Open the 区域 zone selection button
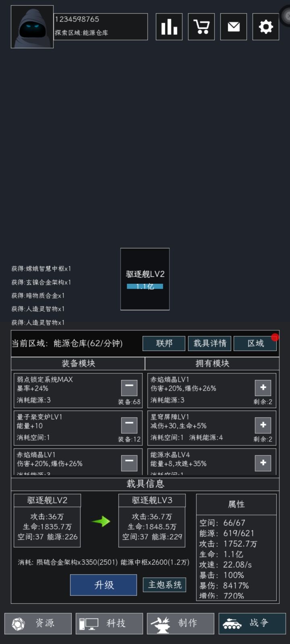Screen dimensions: 290x644 255,343
